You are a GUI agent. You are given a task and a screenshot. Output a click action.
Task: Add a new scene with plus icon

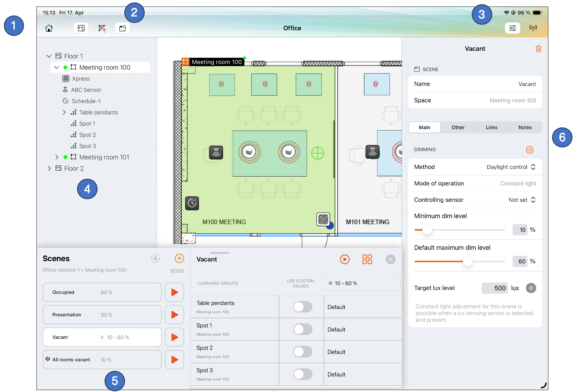click(179, 259)
